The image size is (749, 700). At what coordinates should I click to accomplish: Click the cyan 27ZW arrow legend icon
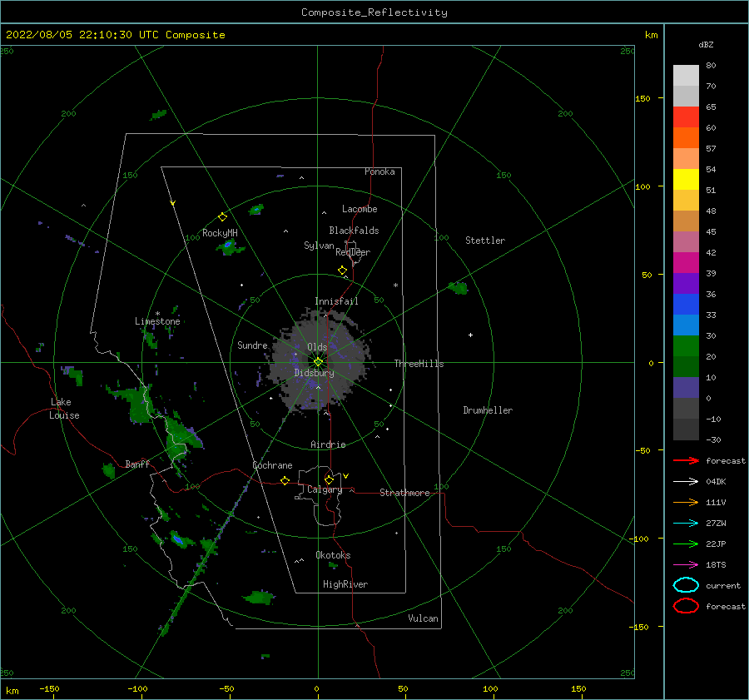point(686,524)
